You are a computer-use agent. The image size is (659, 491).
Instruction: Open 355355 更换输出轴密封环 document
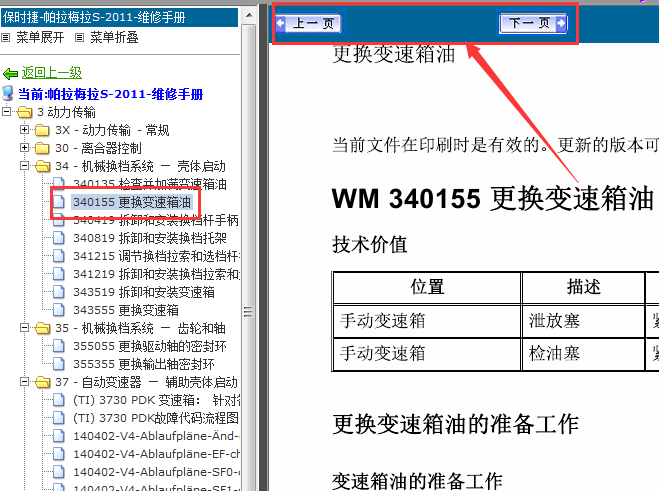(x=144, y=364)
